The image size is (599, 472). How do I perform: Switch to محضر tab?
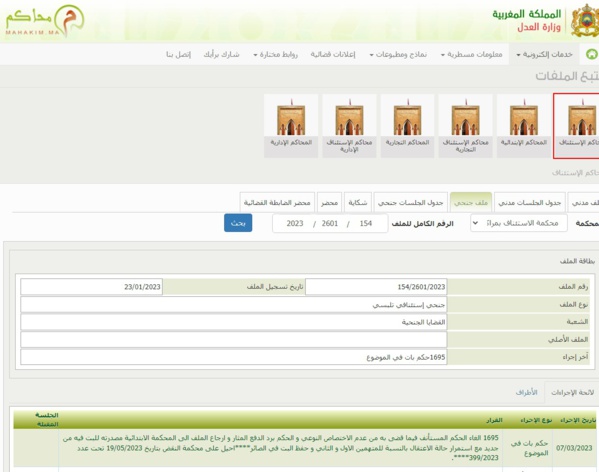329,202
